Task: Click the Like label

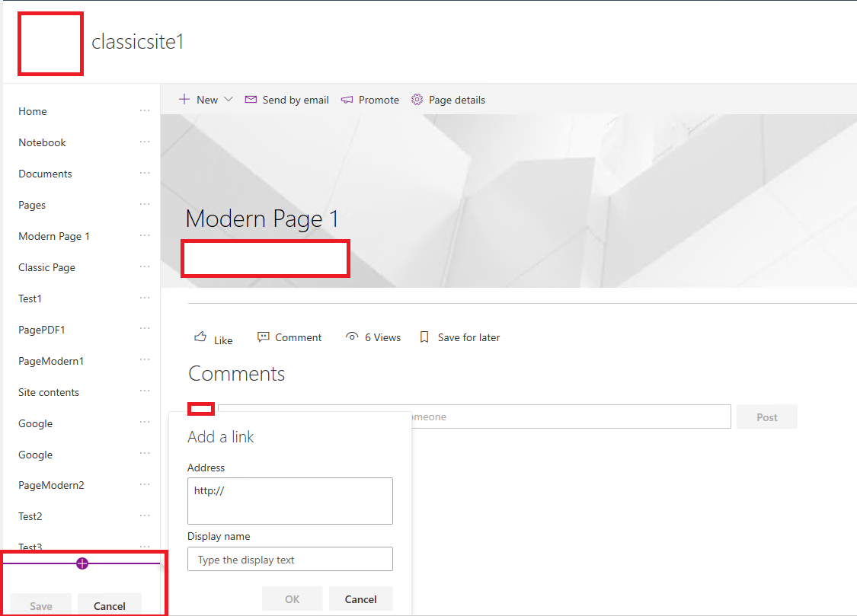Action: pos(223,340)
